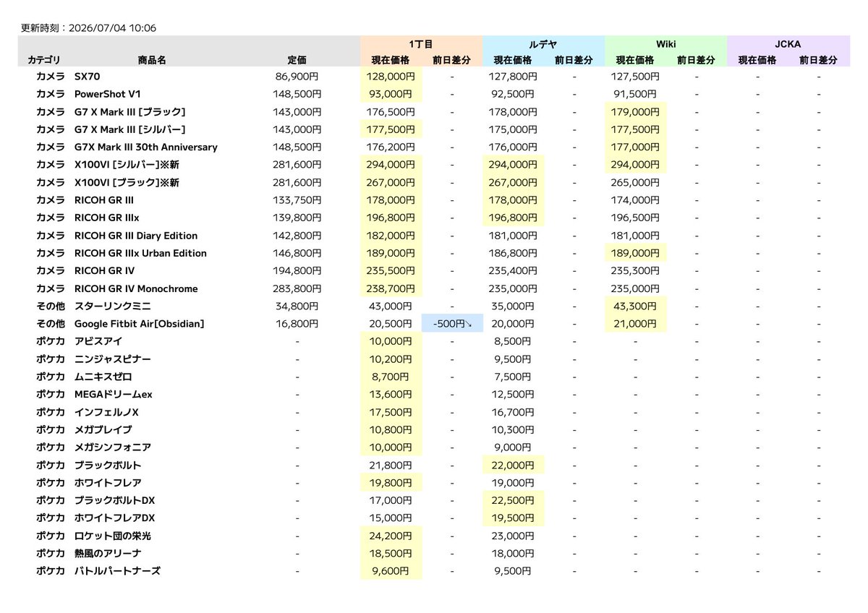Click the 24,200円 price cell
868x613 pixels.
[391, 536]
